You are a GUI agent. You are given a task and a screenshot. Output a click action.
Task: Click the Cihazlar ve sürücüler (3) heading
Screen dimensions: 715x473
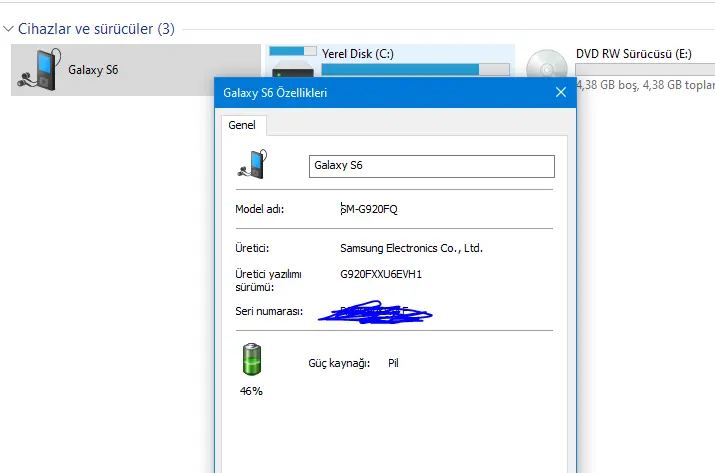pyautogui.click(x=96, y=29)
